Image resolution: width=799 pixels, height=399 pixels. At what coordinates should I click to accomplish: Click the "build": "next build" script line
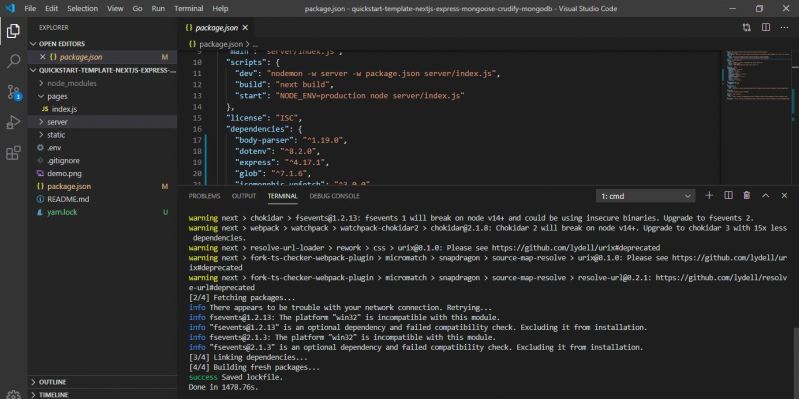(284, 85)
